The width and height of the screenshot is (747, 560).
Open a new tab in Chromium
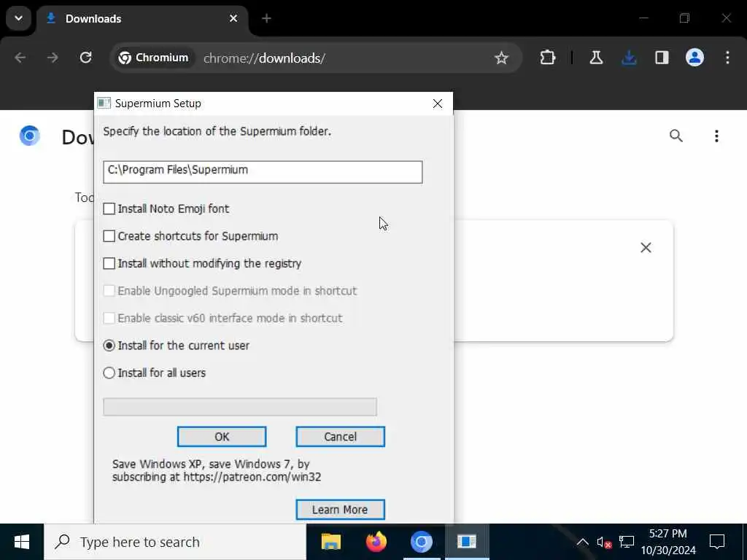266,18
